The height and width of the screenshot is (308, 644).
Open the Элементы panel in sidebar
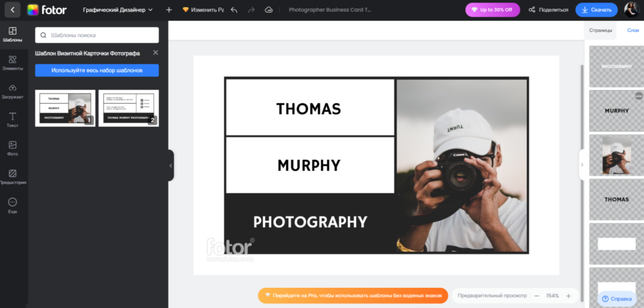pos(13,62)
